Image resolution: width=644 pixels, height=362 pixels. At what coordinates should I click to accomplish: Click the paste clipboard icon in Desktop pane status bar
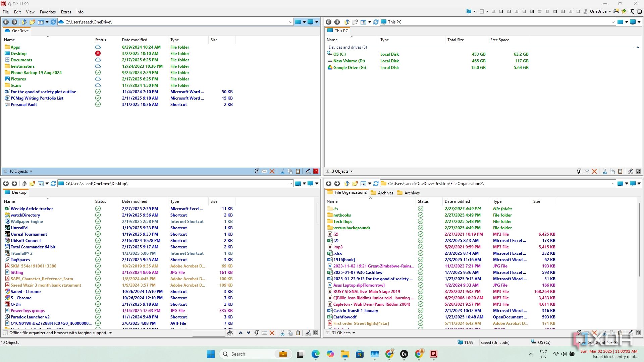pos(298,333)
